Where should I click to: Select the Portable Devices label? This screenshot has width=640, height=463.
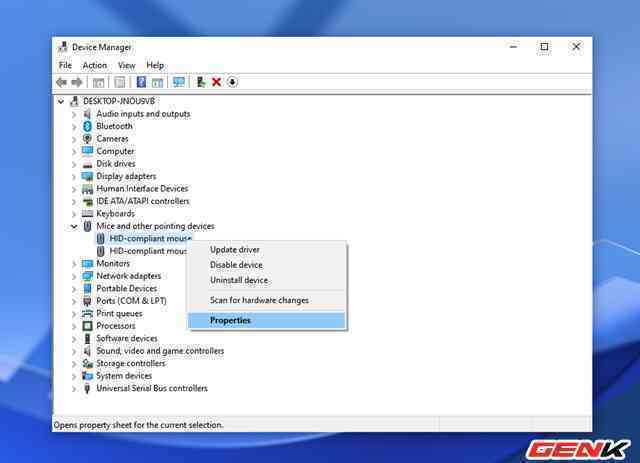click(127, 289)
